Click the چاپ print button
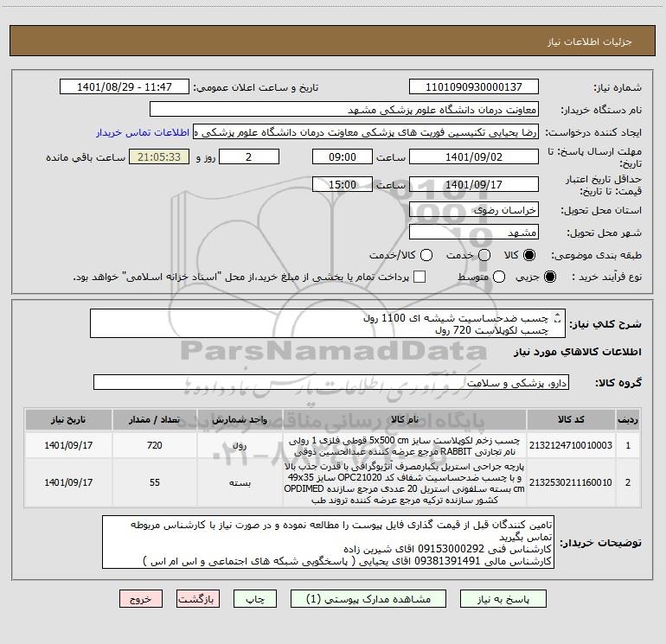The height and width of the screenshot is (644, 666). click(255, 598)
